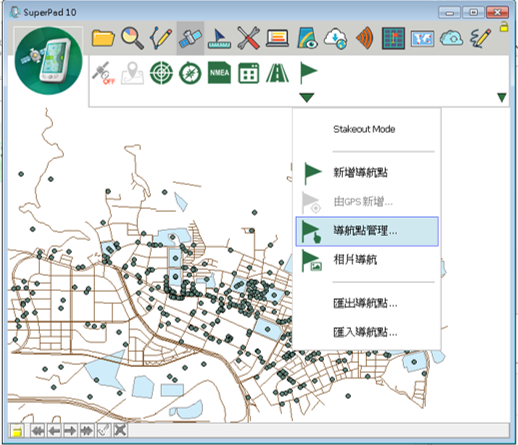Choose 導航點管理... menu entry
This screenshot has width=518, height=445.
pos(367,231)
